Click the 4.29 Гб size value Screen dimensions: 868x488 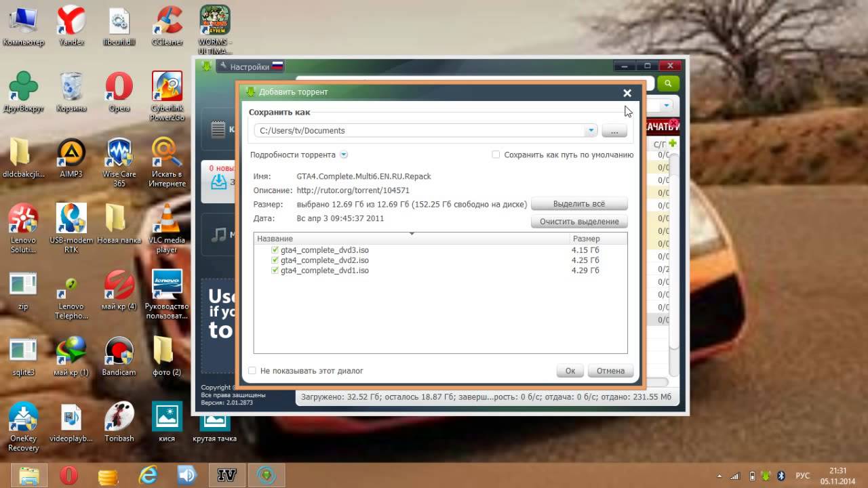(585, 270)
